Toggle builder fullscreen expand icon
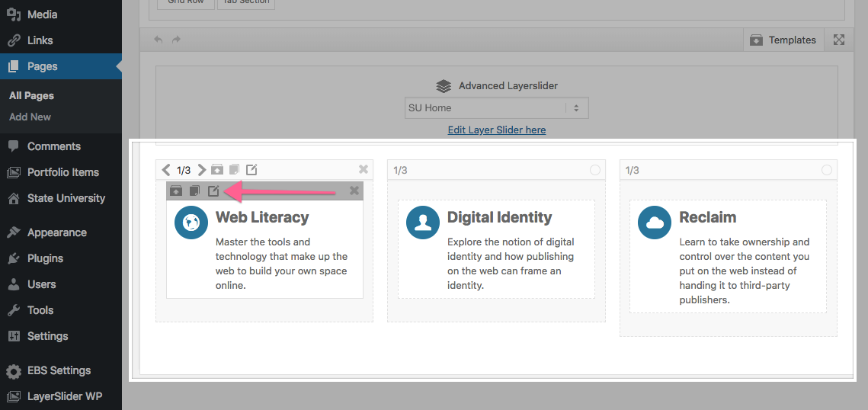This screenshot has width=868, height=410. [x=839, y=40]
